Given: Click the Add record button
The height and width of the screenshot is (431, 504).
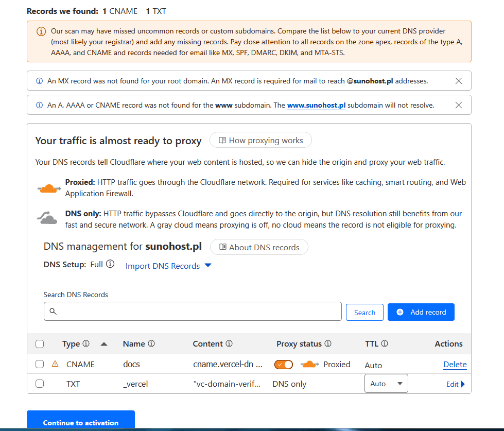Looking at the screenshot, I should 421,312.
